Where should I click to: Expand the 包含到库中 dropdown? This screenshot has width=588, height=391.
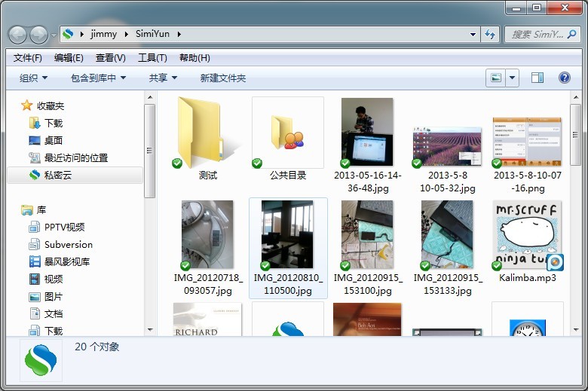pyautogui.click(x=98, y=78)
